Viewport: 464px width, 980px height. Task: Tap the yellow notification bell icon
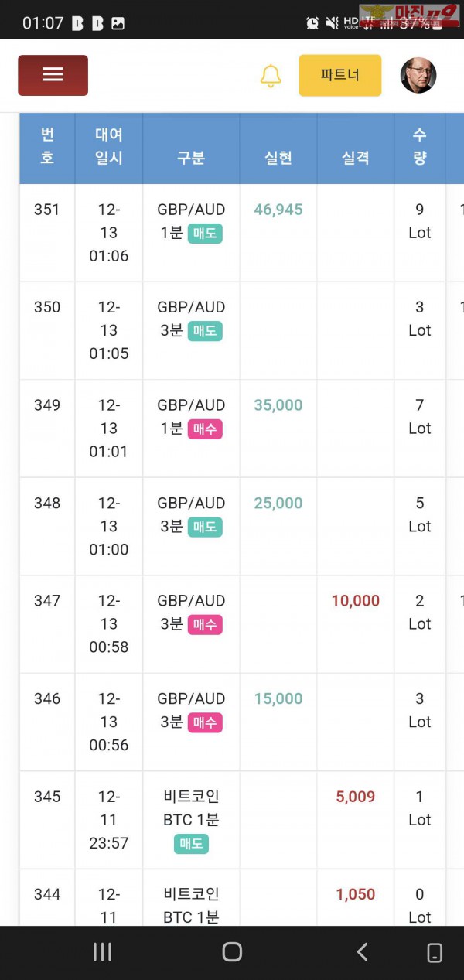pyautogui.click(x=271, y=76)
